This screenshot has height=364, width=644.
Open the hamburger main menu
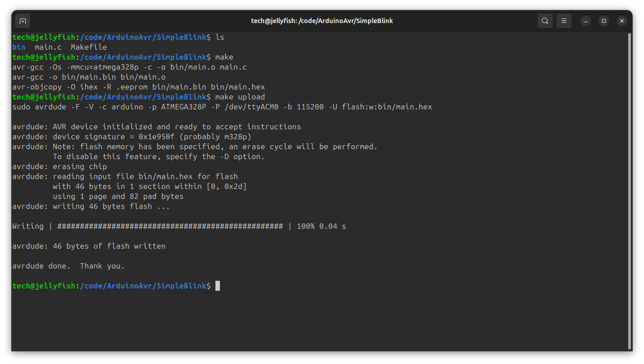coord(564,21)
